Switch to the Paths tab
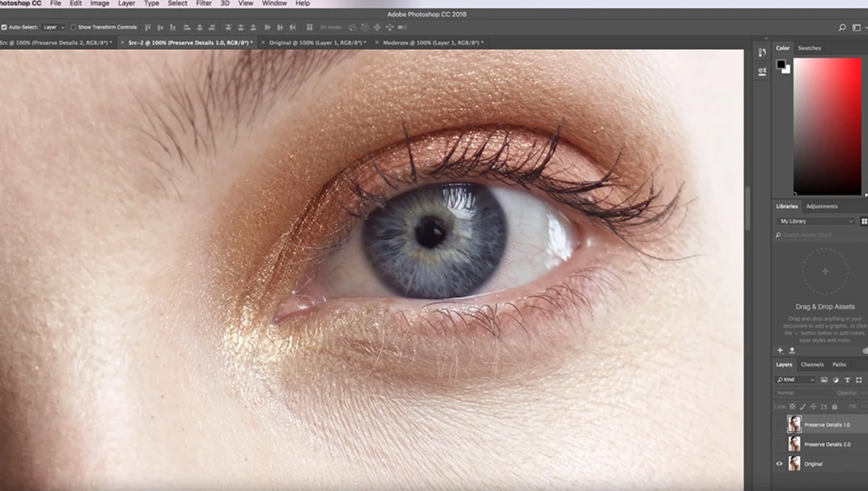 click(839, 364)
